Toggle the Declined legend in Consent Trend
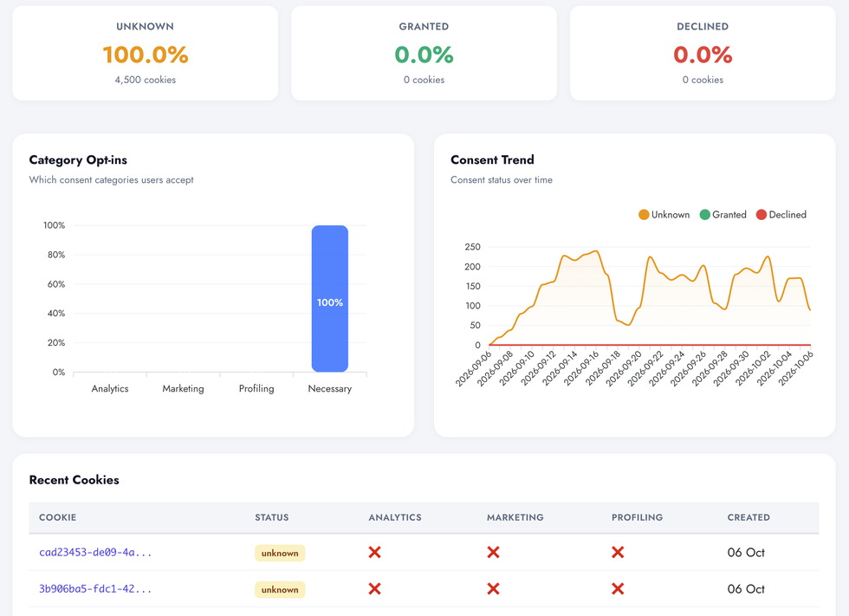Screen dimensions: 849x616 click(781, 215)
